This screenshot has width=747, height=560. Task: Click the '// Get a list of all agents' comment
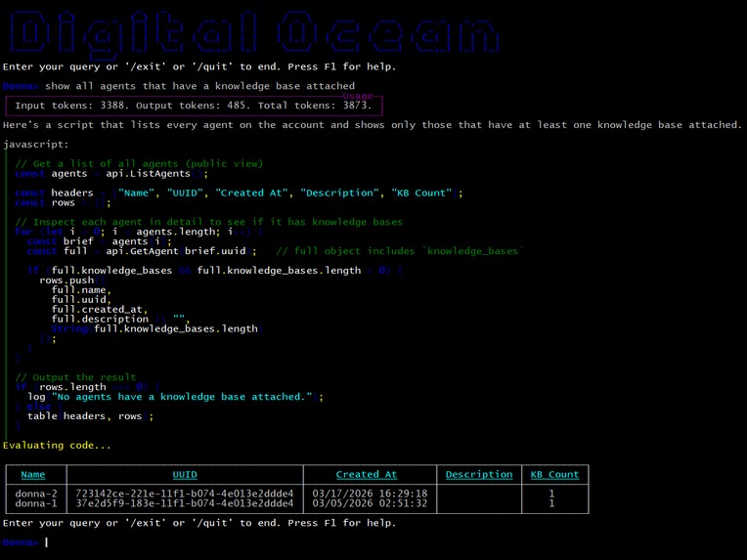pos(139,164)
